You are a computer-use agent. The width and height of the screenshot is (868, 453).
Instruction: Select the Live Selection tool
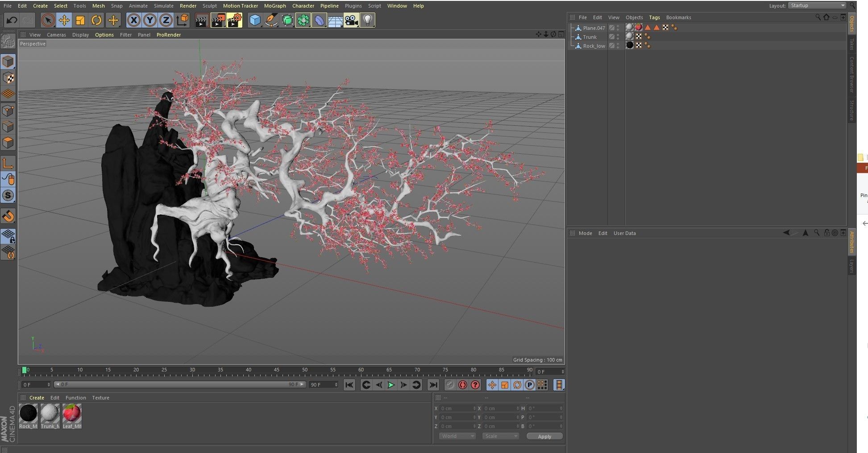tap(48, 20)
